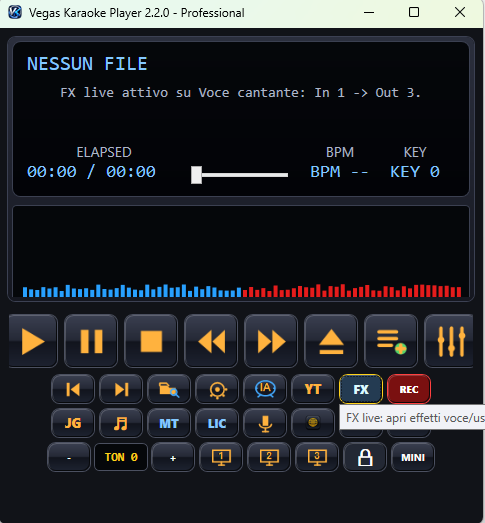Click the Eject button to load a file

point(331,341)
